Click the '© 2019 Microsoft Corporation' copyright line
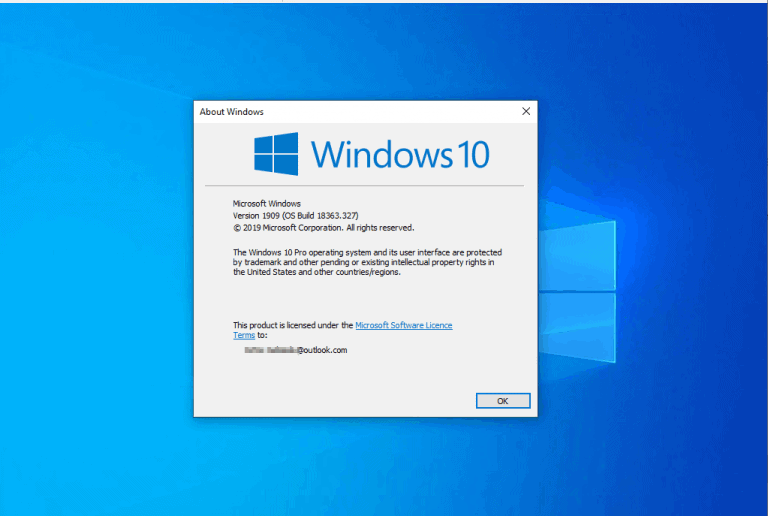This screenshot has height=516, width=768. pyautogui.click(x=323, y=228)
